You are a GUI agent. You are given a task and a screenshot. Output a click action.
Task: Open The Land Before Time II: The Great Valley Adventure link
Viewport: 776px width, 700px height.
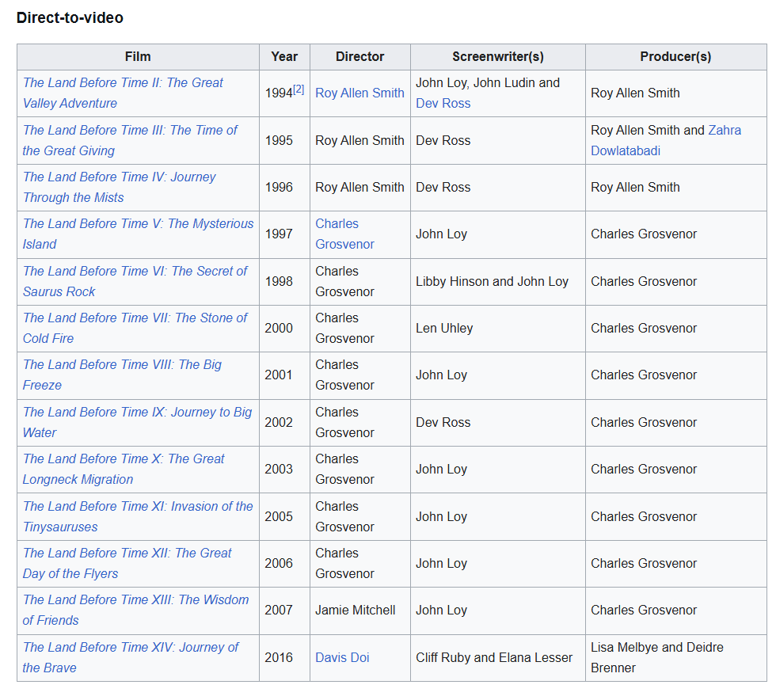tap(123, 93)
